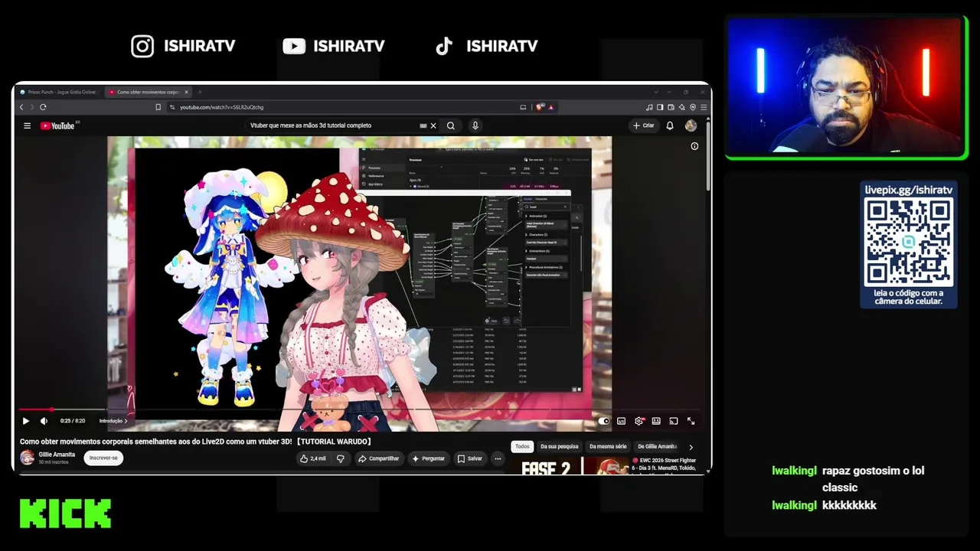Viewport: 980px width, 551px height.
Task: Show more filter chips with arrow
Action: coord(691,447)
